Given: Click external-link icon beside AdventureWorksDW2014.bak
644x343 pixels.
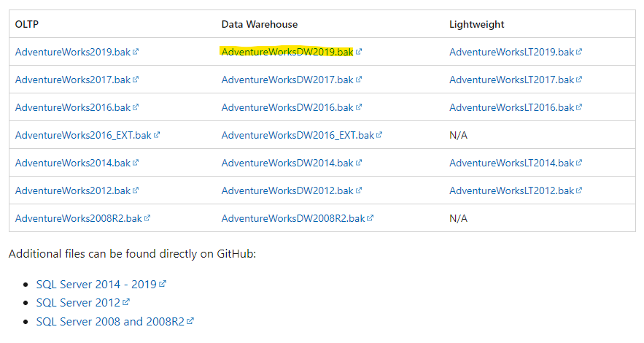Looking at the screenshot, I should [x=359, y=162].
